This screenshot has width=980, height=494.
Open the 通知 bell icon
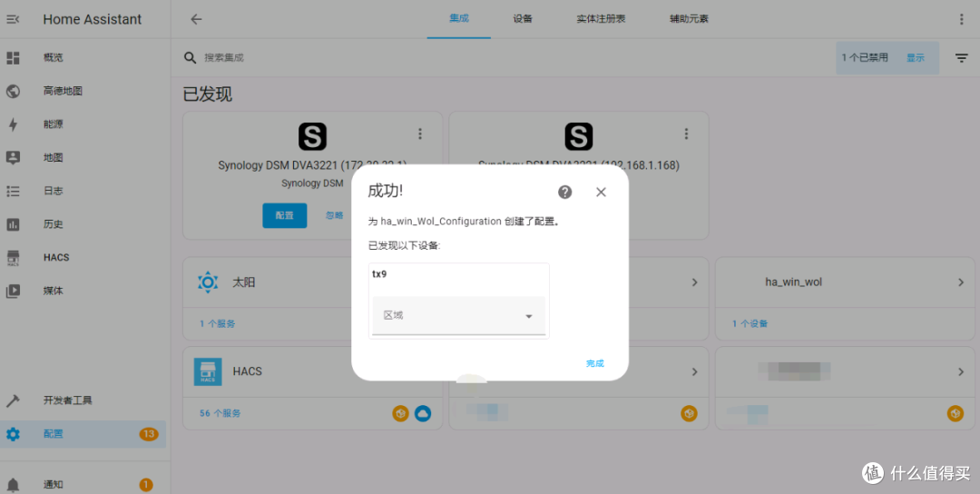pos(13,485)
